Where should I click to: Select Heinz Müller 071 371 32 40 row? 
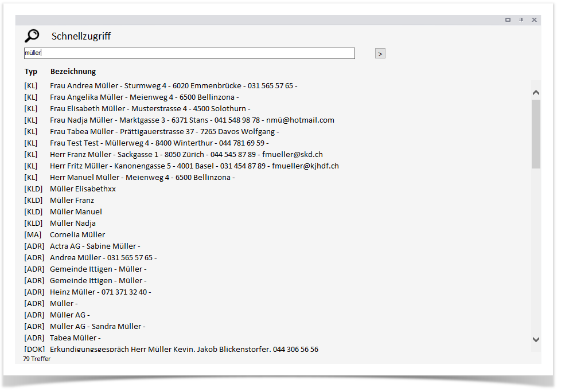tap(100, 292)
